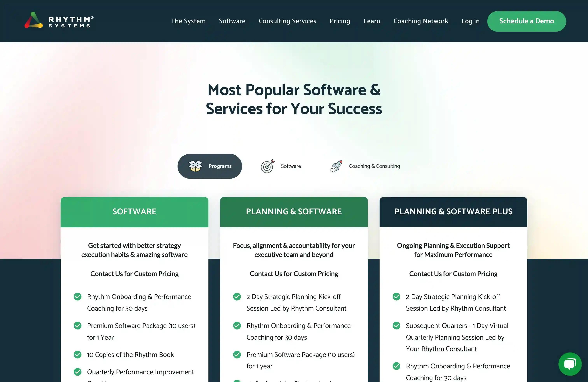Click the green checkmark on Rhythm Onboarding feature

(x=78, y=296)
